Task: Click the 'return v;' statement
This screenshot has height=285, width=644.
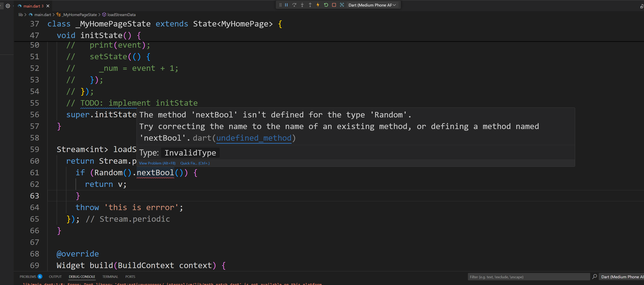Action: click(x=106, y=184)
